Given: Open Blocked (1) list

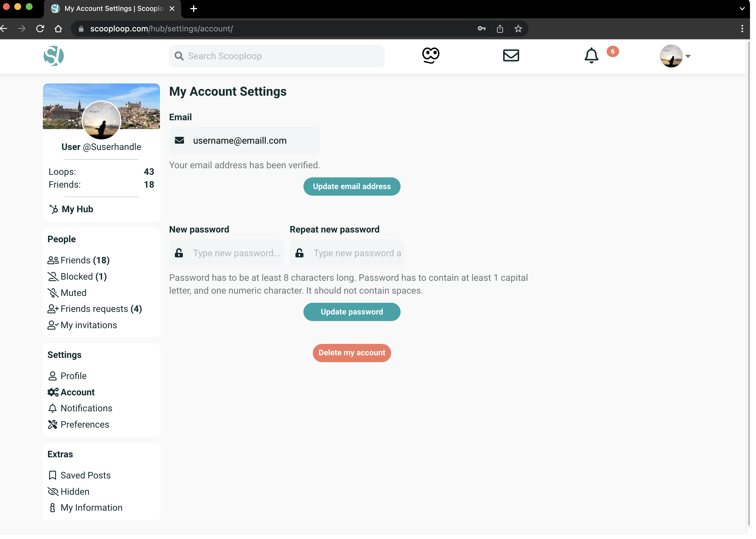Looking at the screenshot, I should pyautogui.click(x=77, y=276).
